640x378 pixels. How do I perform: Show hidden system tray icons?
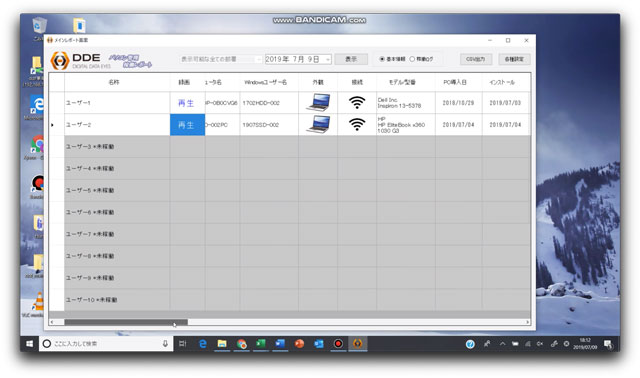coord(502,344)
